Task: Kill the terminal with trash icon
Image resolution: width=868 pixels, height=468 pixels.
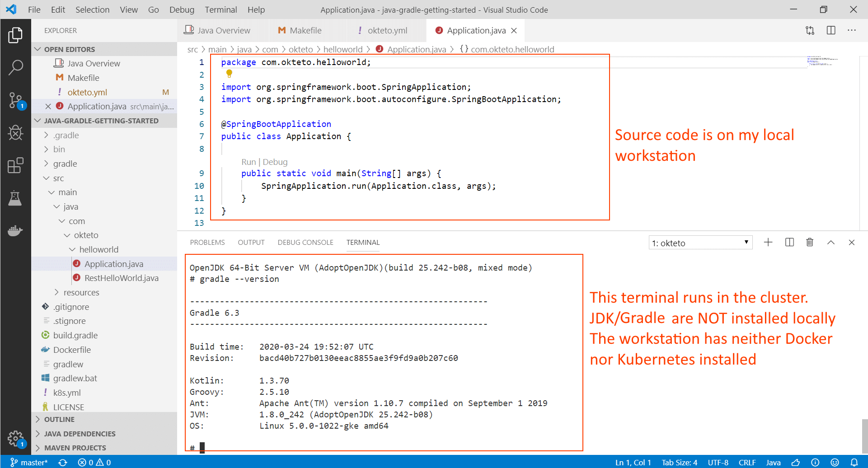Action: tap(810, 243)
